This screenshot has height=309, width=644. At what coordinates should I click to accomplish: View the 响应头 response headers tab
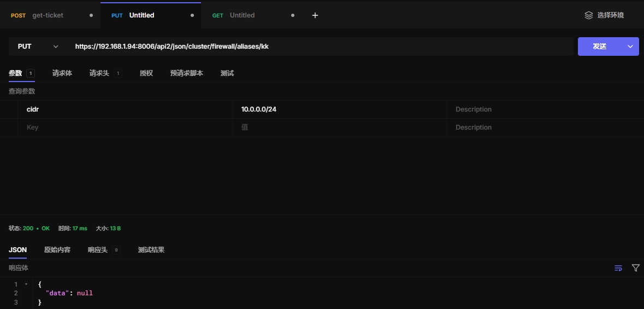click(x=98, y=250)
